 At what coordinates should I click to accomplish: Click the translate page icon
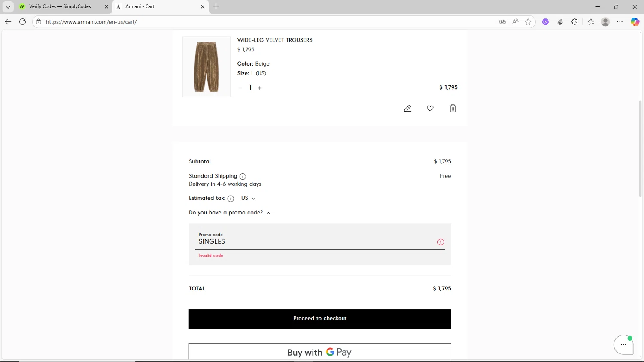502,21
